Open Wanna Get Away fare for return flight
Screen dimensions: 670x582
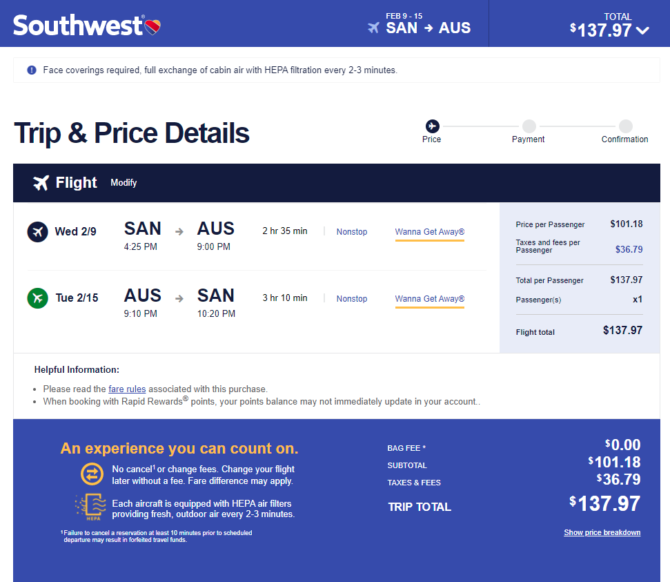pyautogui.click(x=429, y=299)
